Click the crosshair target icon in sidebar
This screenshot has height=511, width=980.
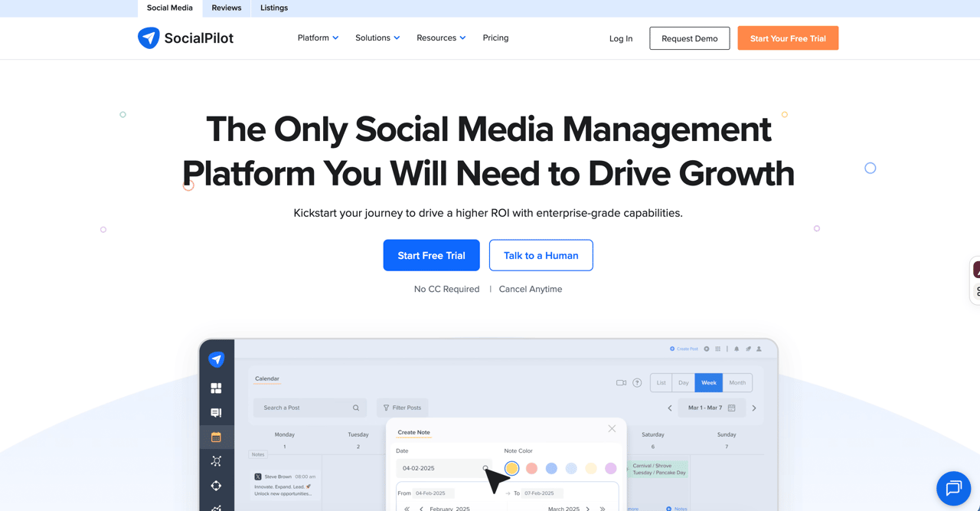216,486
